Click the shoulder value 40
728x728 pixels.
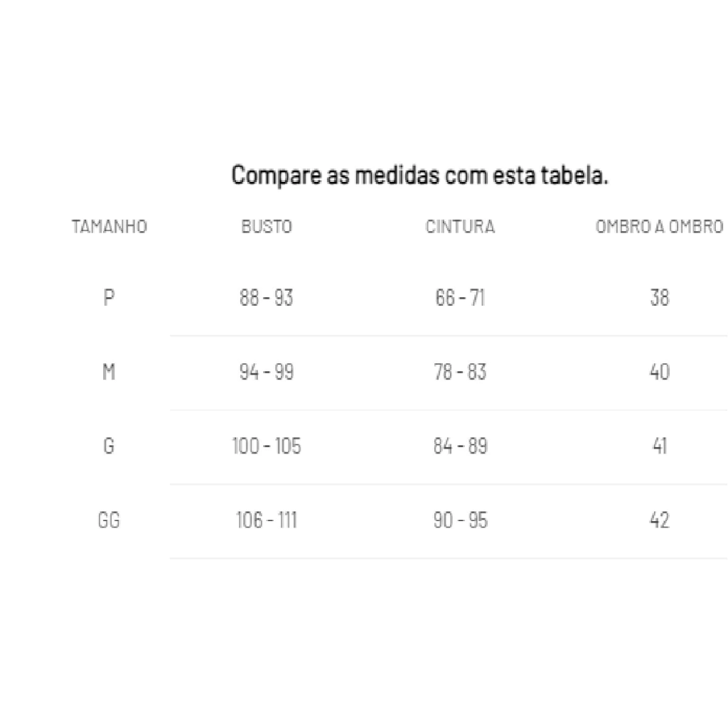click(x=659, y=372)
